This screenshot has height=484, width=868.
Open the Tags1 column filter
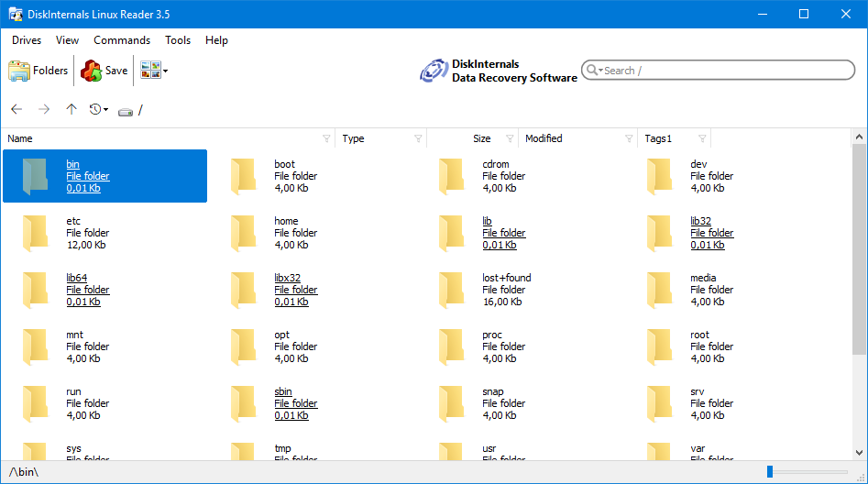click(x=702, y=138)
